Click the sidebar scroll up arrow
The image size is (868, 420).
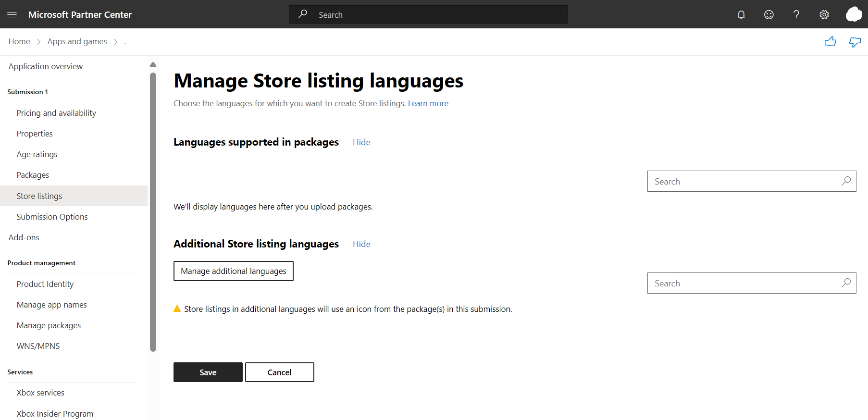[153, 64]
